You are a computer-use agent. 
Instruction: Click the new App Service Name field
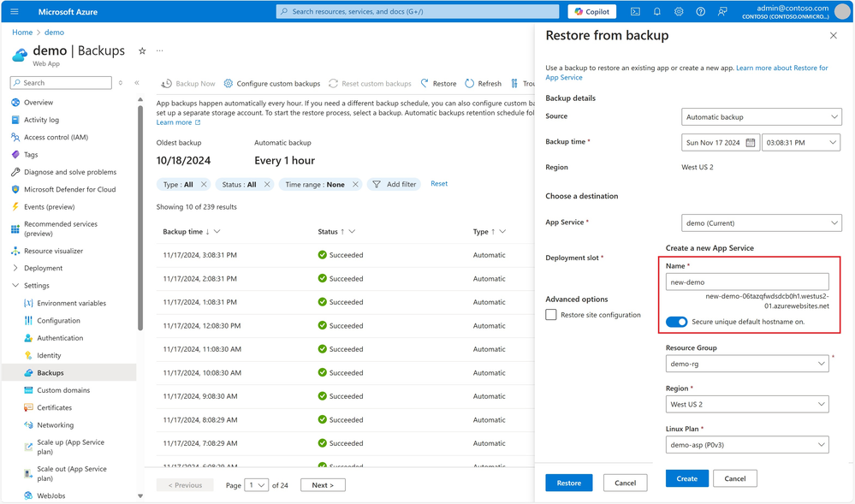click(747, 282)
